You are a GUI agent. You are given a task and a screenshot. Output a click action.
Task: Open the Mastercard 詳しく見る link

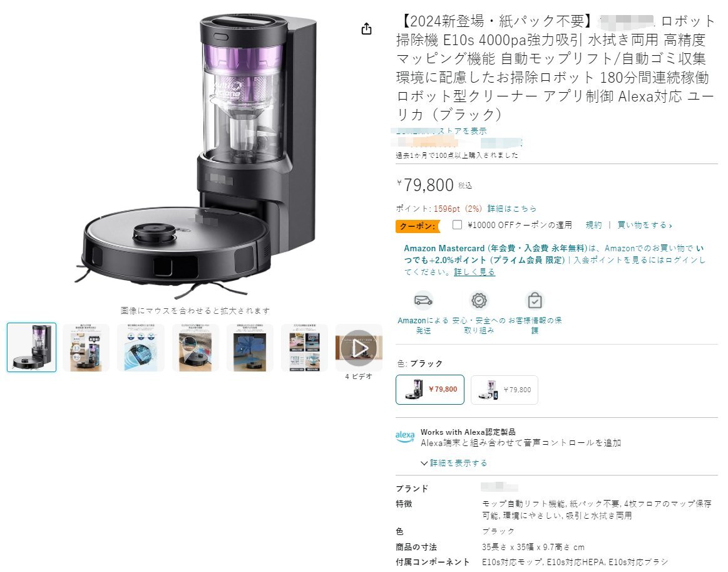474,272
